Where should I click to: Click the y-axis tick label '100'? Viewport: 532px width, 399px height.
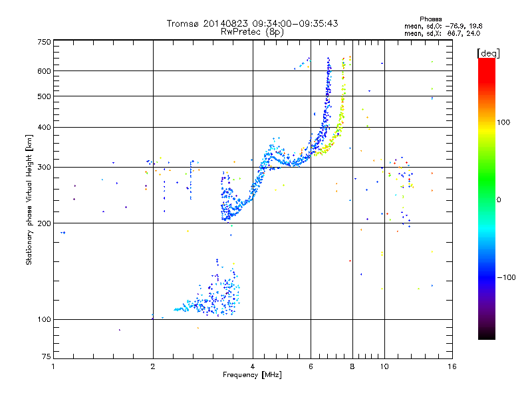pyautogui.click(x=44, y=320)
